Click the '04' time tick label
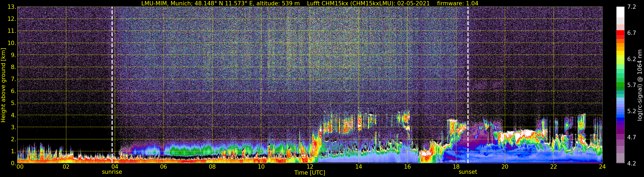Viewport: 644px width, 177px height. tap(115, 167)
